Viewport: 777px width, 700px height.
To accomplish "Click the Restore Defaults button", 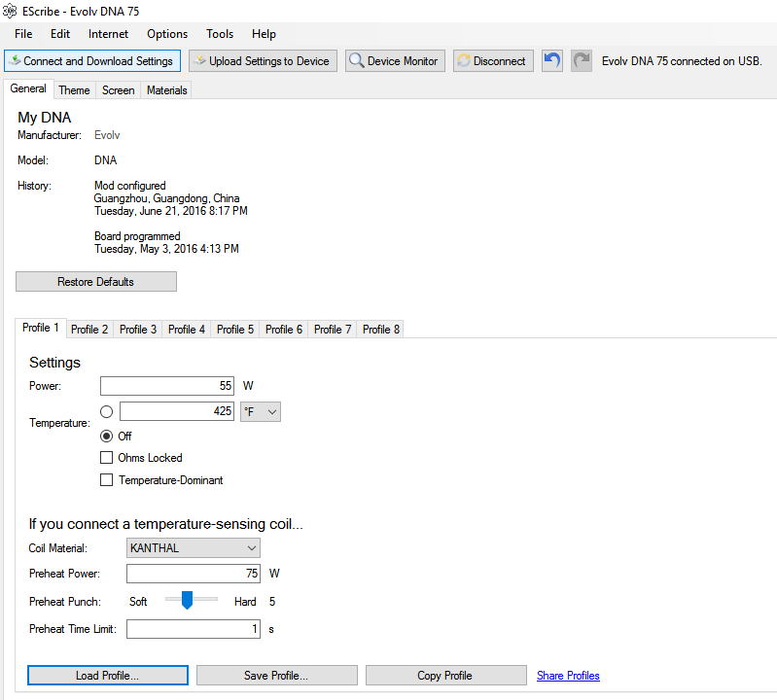I will pos(95,282).
